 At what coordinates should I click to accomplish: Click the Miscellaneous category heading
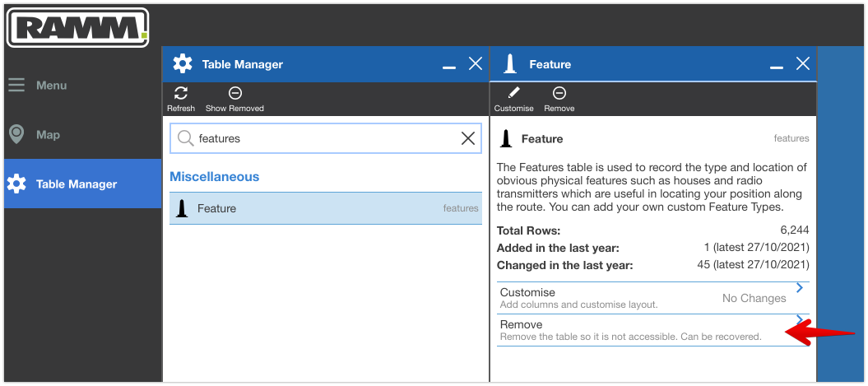click(x=214, y=177)
